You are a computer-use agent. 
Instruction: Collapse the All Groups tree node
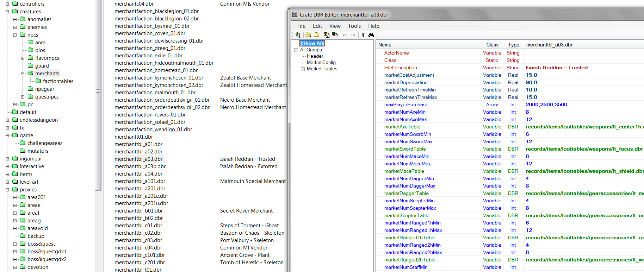[x=296, y=50]
